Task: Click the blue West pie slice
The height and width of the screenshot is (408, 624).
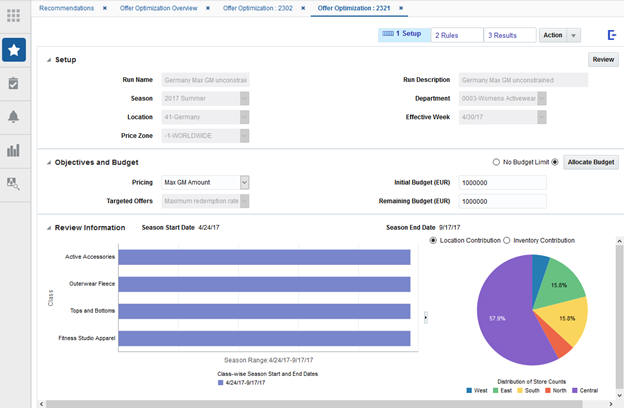Action: 540,271
